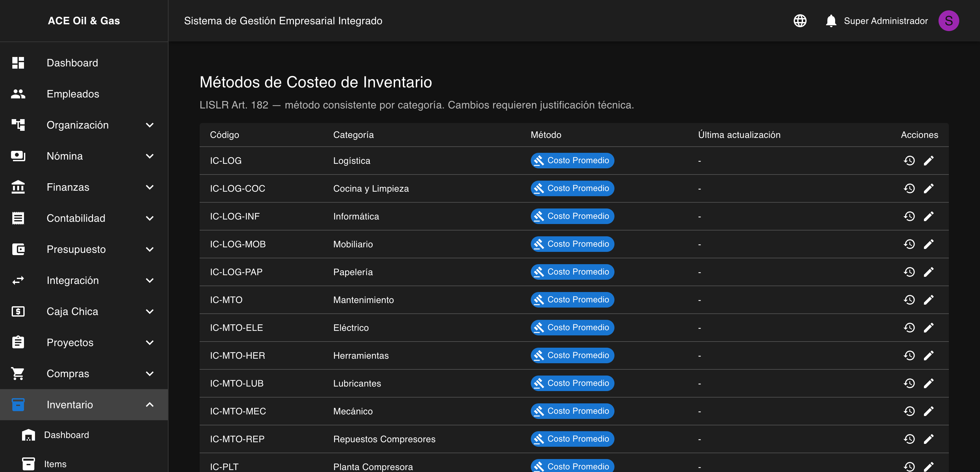Image resolution: width=980 pixels, height=472 pixels.
Task: Click Costo Promedio chip for Mantenimiento
Action: coord(572,300)
